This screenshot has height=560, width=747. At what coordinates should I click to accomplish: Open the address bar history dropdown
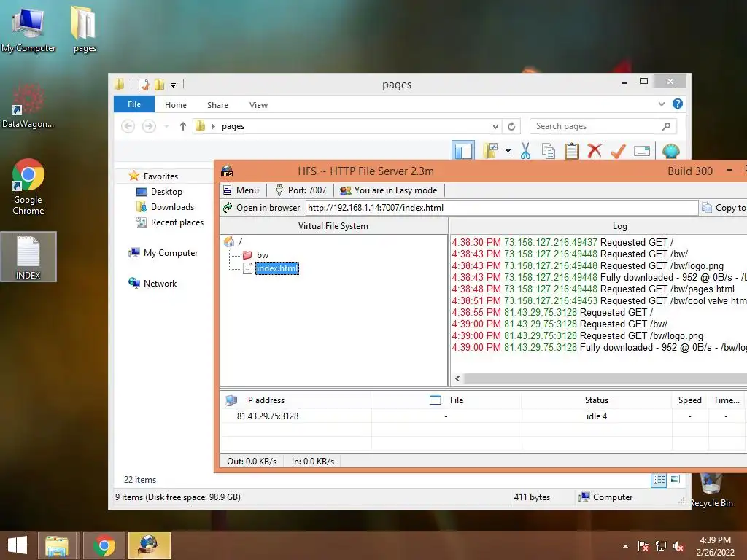point(495,126)
